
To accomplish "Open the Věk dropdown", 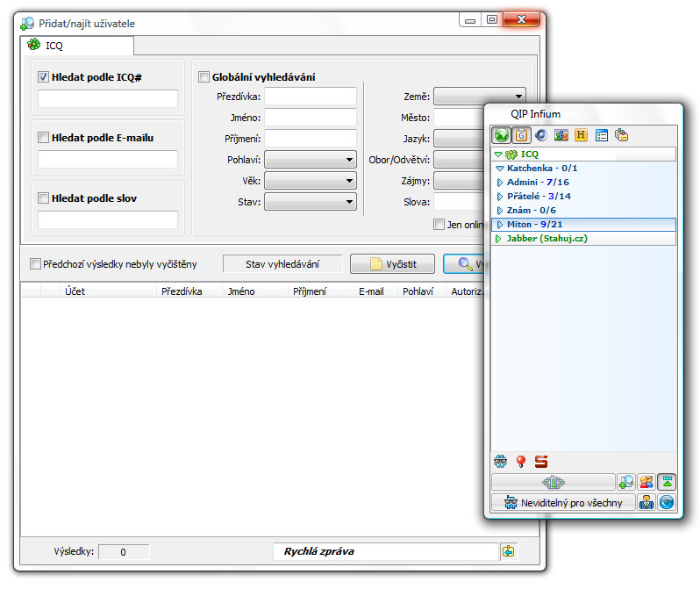I will tap(311, 181).
